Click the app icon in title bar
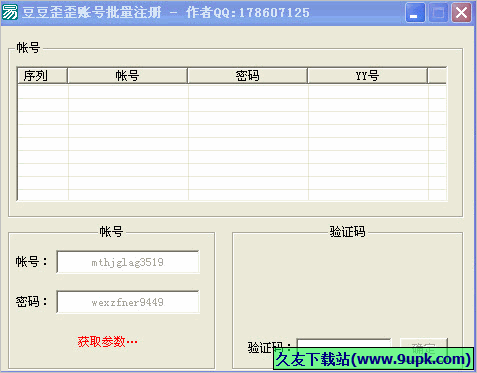Screen dimensions: 477x373 (10, 12)
